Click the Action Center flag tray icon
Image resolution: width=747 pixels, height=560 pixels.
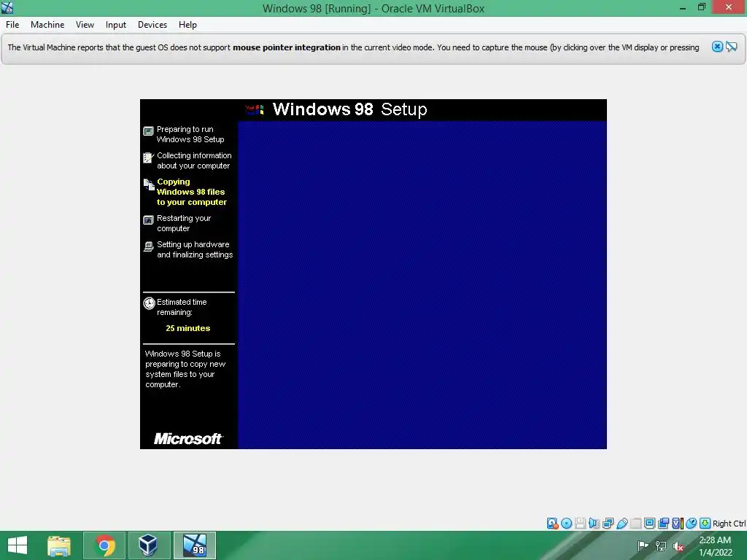tap(643, 545)
